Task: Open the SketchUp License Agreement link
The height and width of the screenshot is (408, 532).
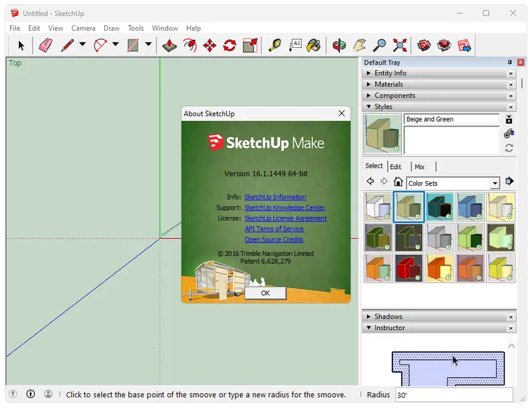Action: coord(286,218)
